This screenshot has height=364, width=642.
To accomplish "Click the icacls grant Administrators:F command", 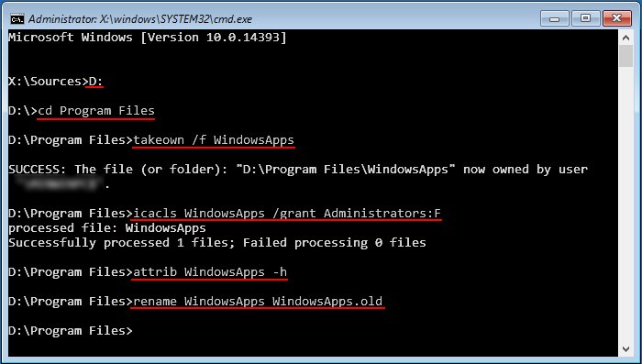I will 287,214.
